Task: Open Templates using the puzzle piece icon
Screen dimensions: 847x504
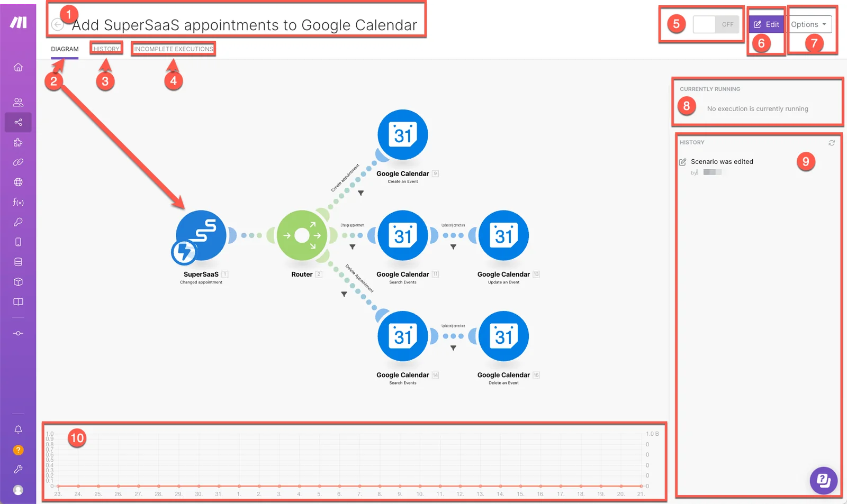Action: pyautogui.click(x=18, y=142)
